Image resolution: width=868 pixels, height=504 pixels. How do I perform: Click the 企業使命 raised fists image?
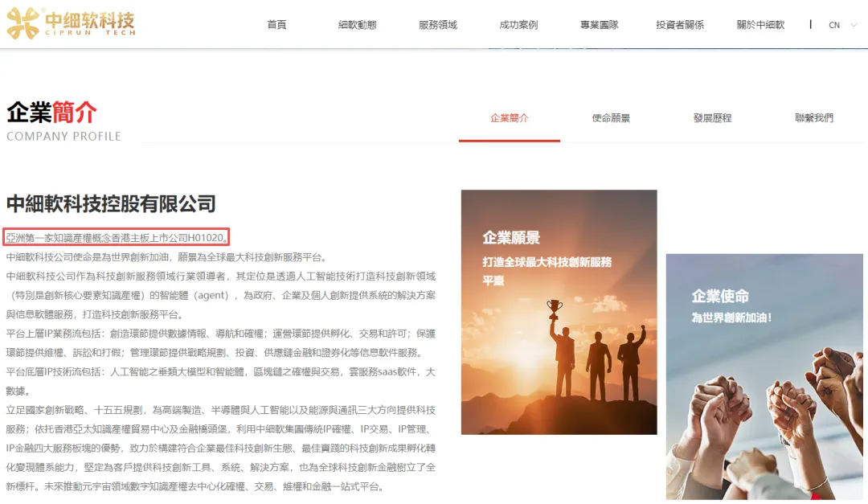[x=764, y=377]
